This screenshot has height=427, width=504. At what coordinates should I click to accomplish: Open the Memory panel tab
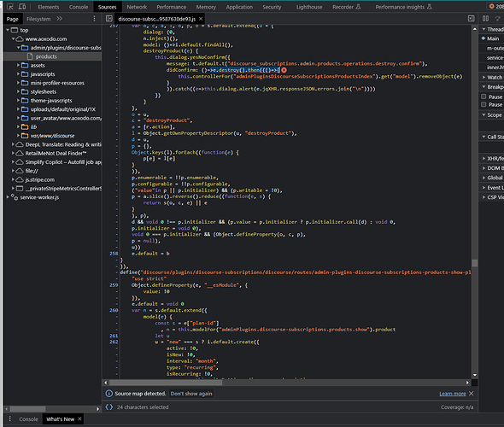pos(206,7)
